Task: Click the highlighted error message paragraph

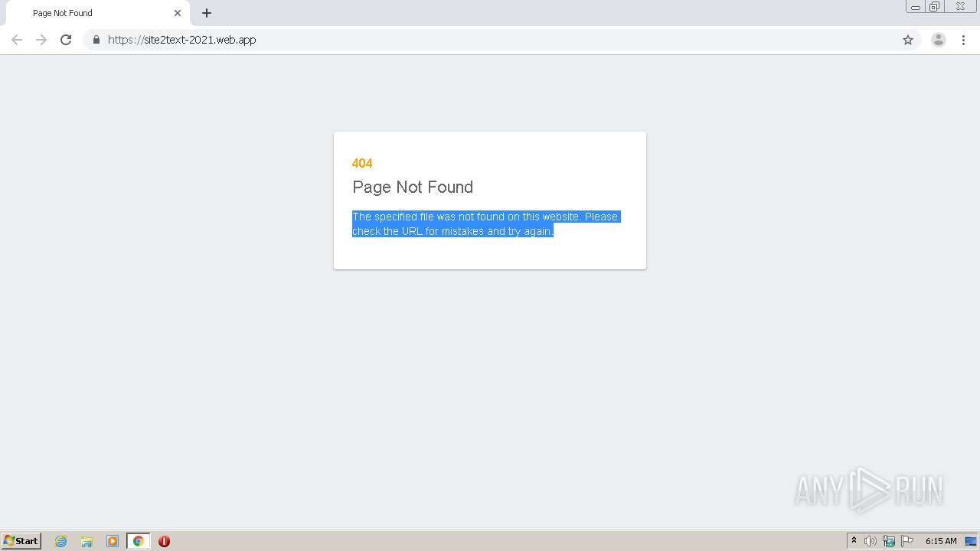Action: (485, 223)
